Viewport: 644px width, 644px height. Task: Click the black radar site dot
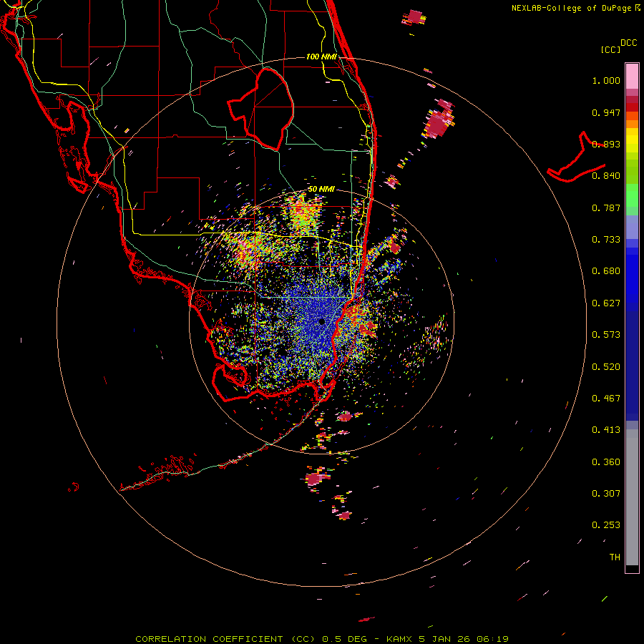[321, 321]
